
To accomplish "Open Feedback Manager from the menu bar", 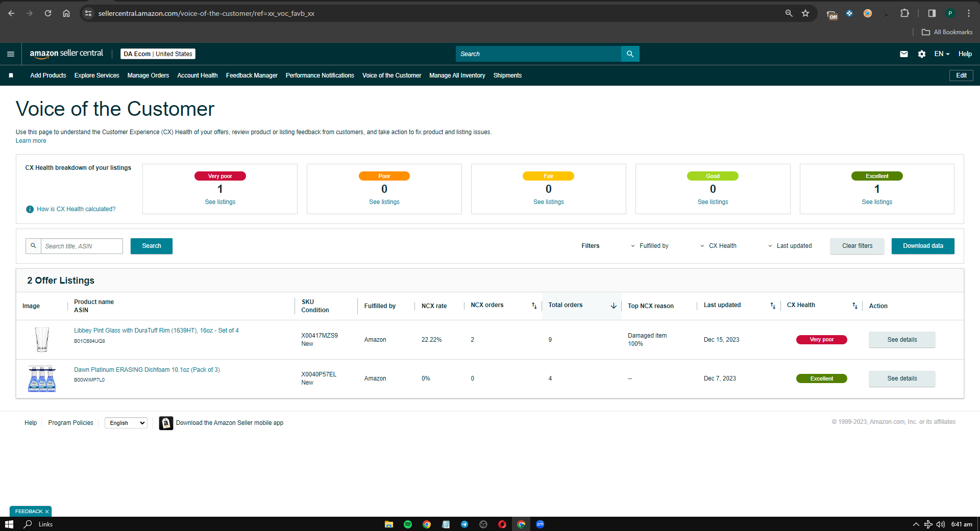I will click(252, 75).
